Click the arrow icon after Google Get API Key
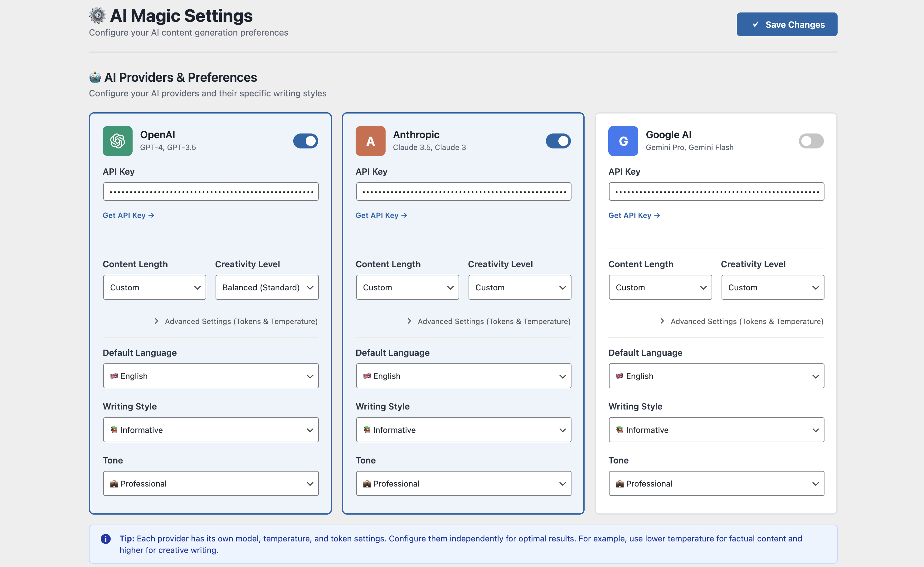 (x=657, y=215)
